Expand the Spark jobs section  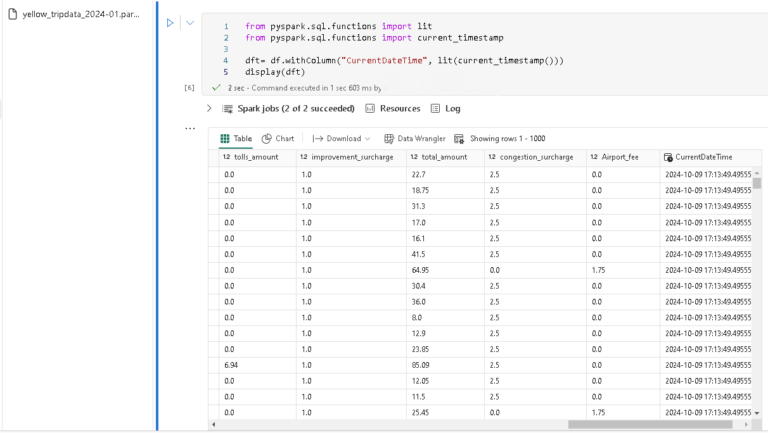[x=209, y=108]
